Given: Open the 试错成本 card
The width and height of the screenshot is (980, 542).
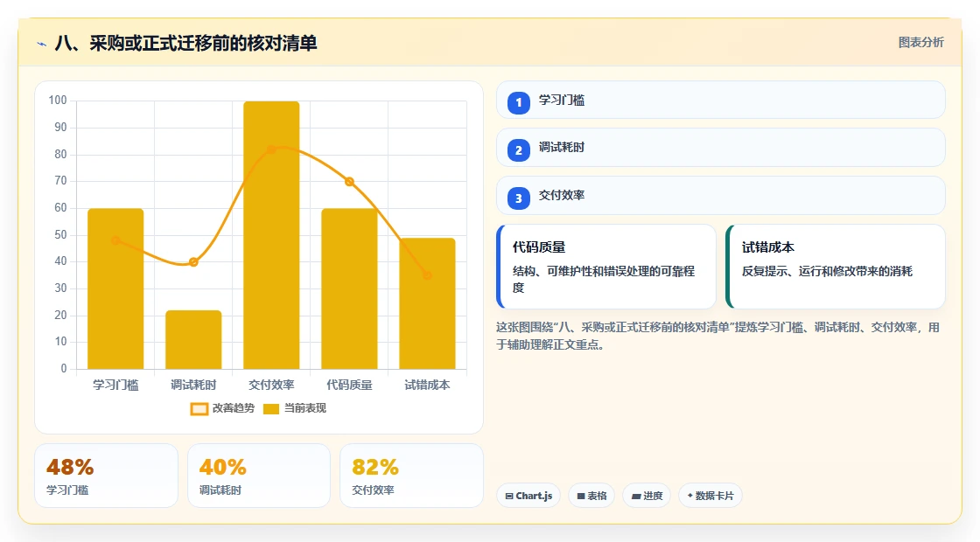Looking at the screenshot, I should tap(835, 267).
